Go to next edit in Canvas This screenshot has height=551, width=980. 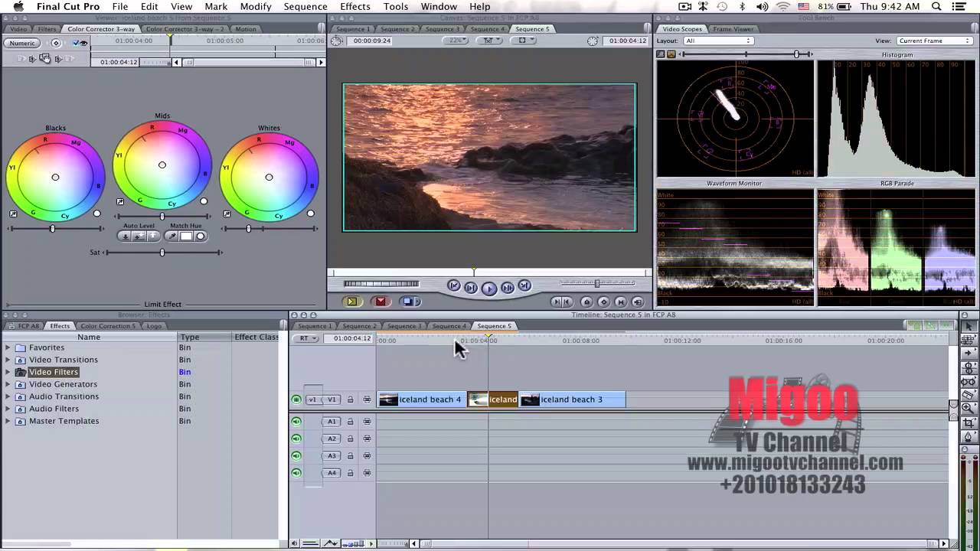point(524,286)
